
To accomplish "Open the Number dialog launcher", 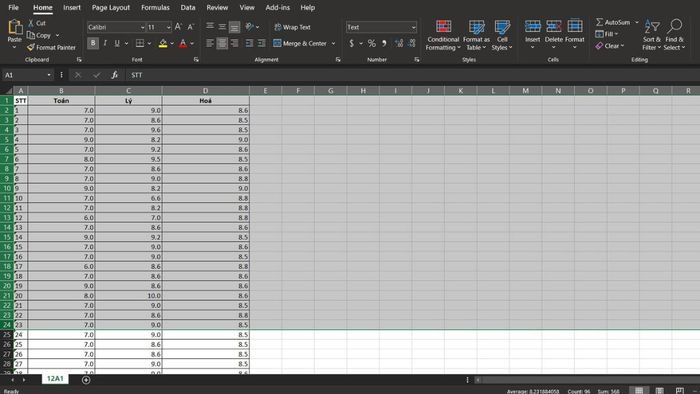I will [x=417, y=59].
